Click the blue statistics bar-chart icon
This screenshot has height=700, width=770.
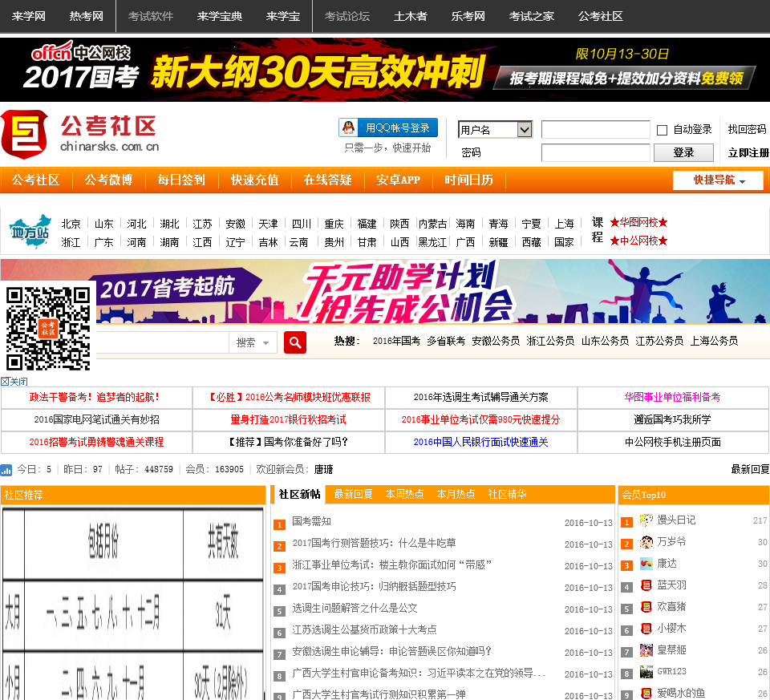(x=6, y=470)
